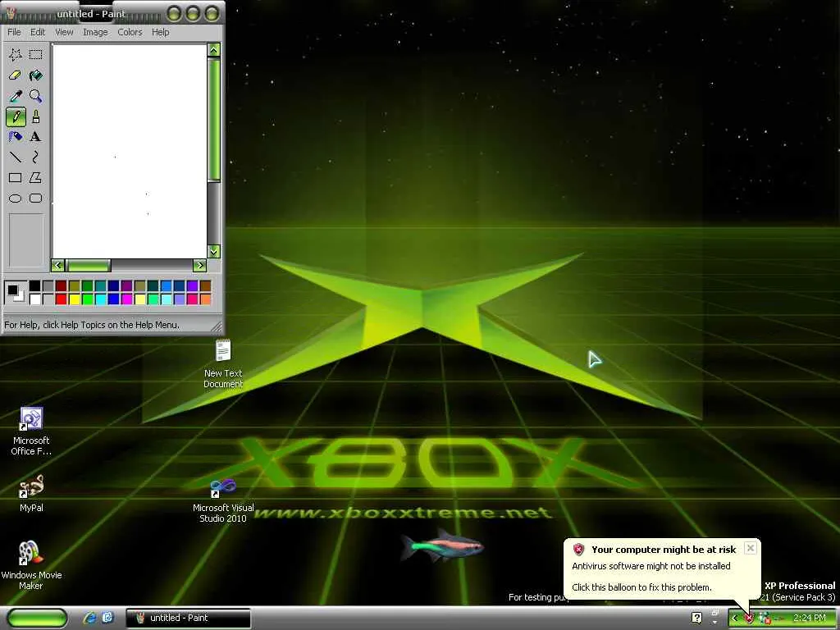
Task: Click the tetra fish widget on desktop
Action: [442, 546]
